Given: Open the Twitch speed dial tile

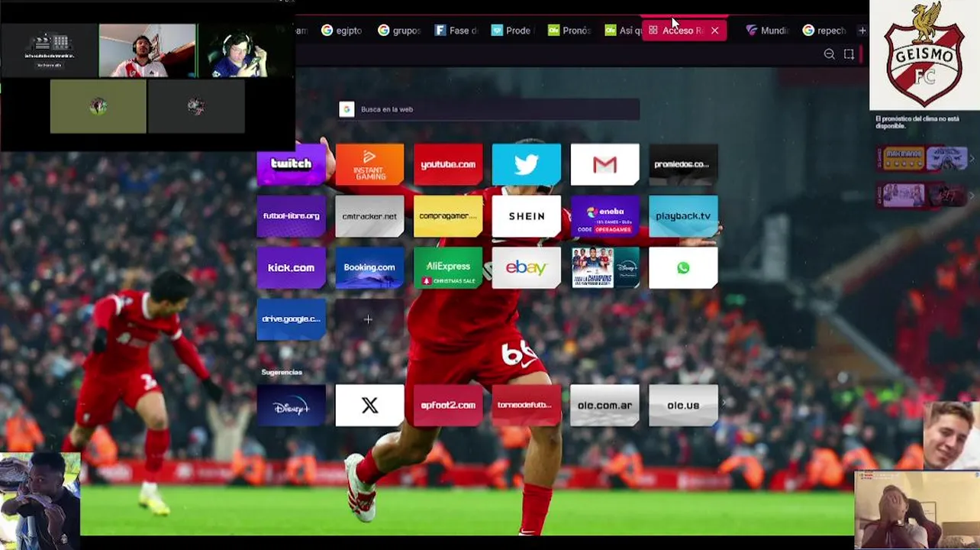Looking at the screenshot, I should click(291, 164).
